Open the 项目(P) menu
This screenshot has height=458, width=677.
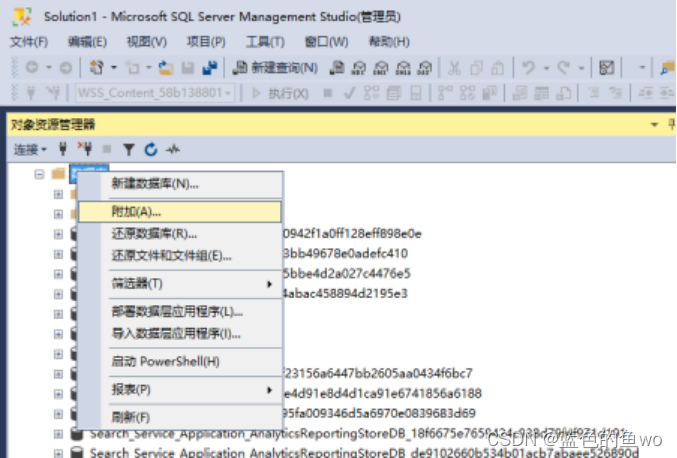click(206, 42)
